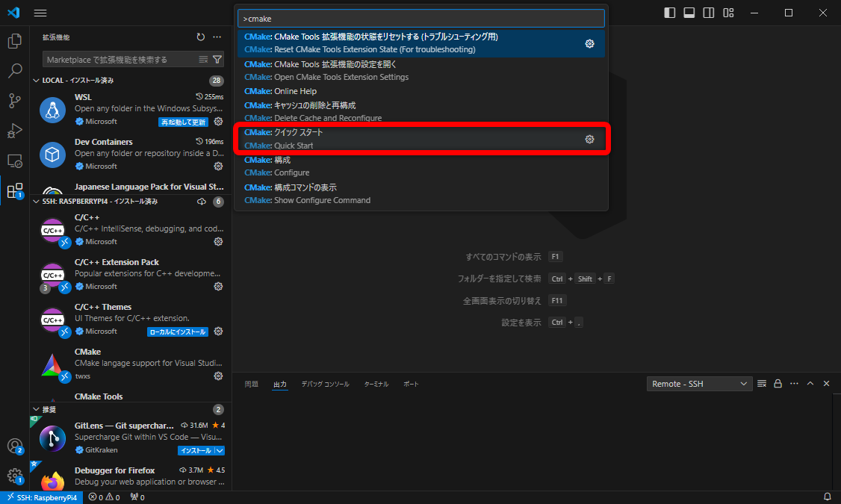Viewport: 841px width, 504px height.
Task: Focus the command palette input field
Action: [421, 19]
